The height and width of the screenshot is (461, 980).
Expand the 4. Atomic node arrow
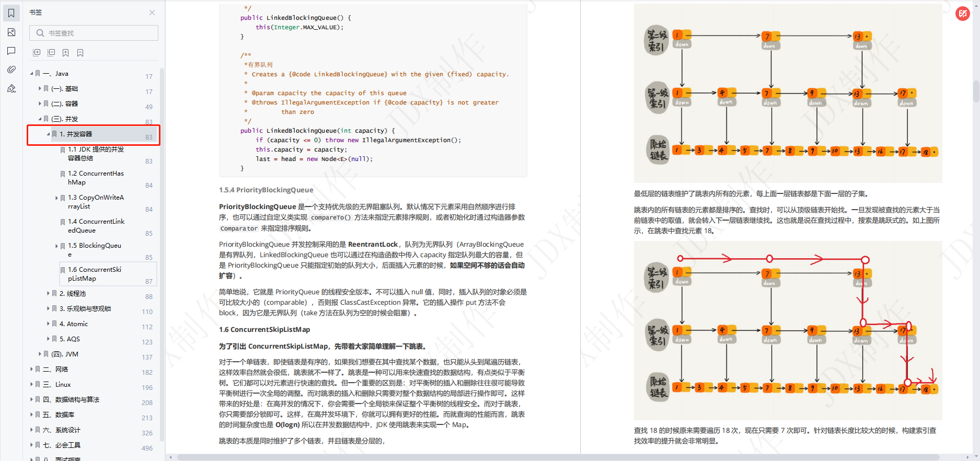[x=48, y=324]
